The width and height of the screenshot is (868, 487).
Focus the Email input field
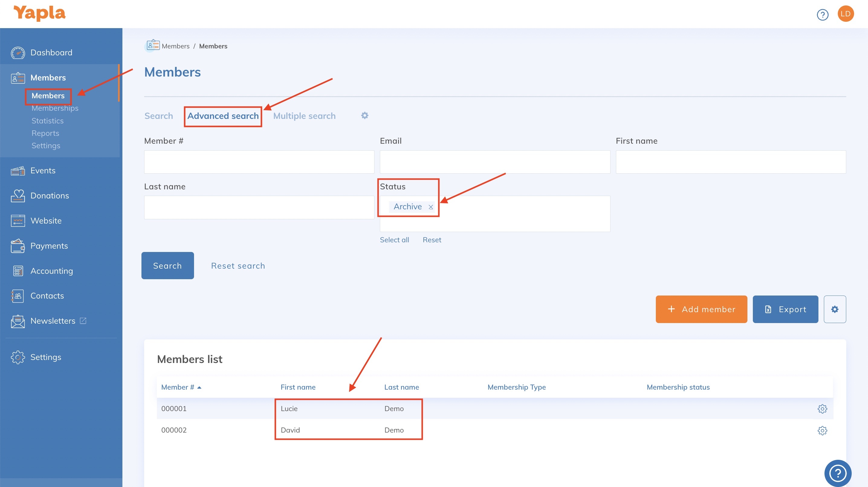coord(495,162)
